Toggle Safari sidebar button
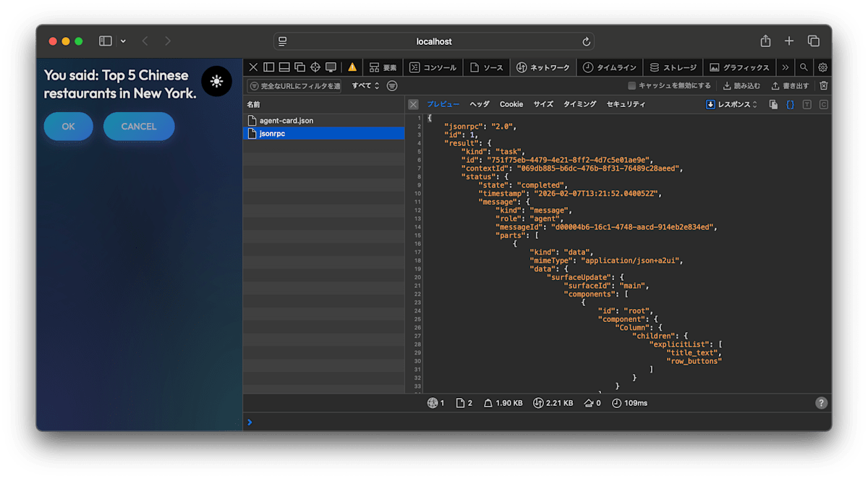 tap(106, 41)
